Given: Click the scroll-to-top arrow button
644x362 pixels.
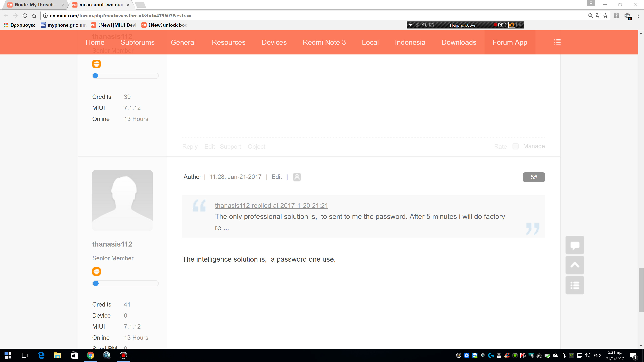Looking at the screenshot, I should tap(575, 265).
